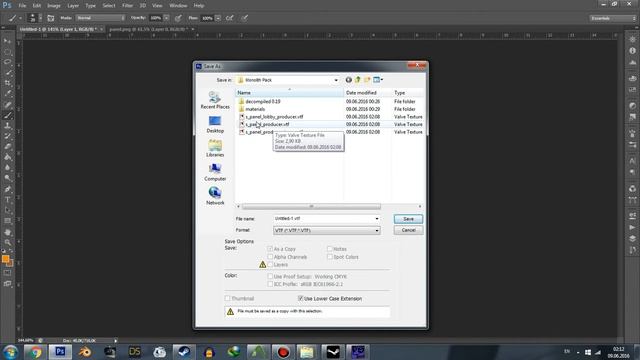Open the View Menu dropdown in dialog

pyautogui.click(x=378, y=80)
